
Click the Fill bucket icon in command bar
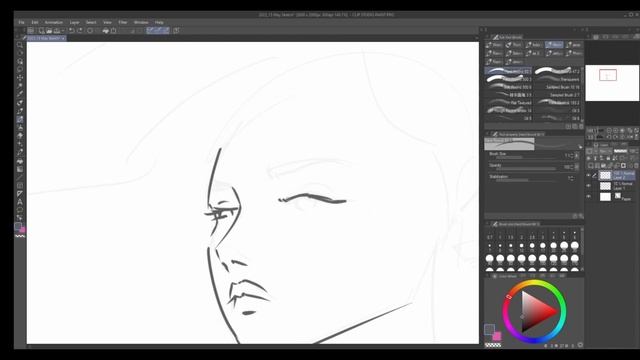pyautogui.click(x=106, y=31)
